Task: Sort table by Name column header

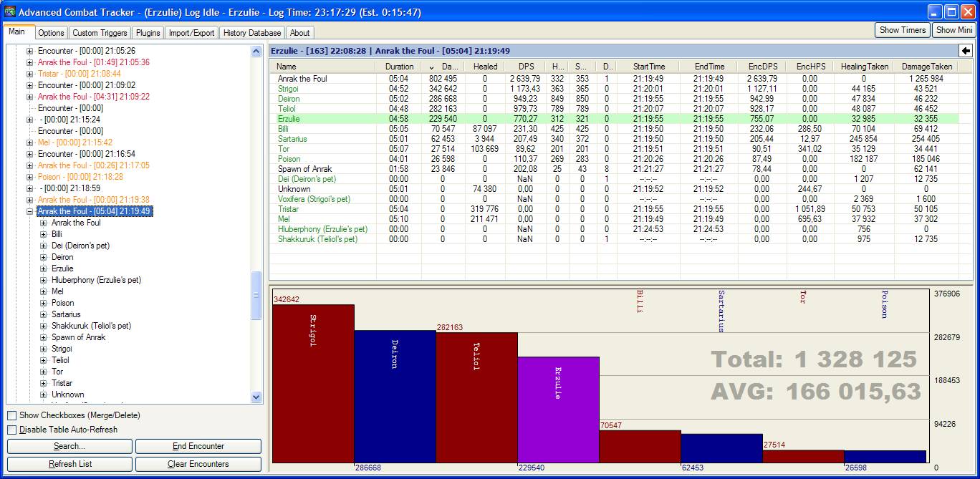Action: point(322,67)
